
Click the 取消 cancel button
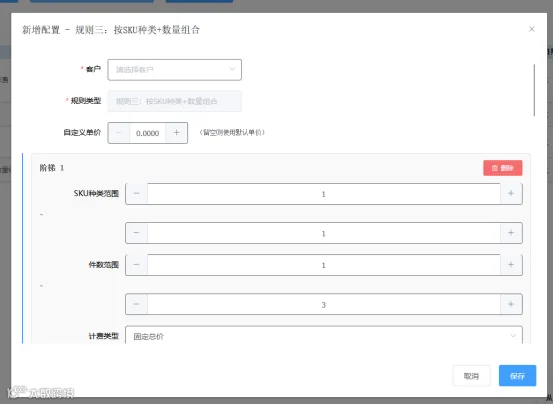pyautogui.click(x=471, y=376)
